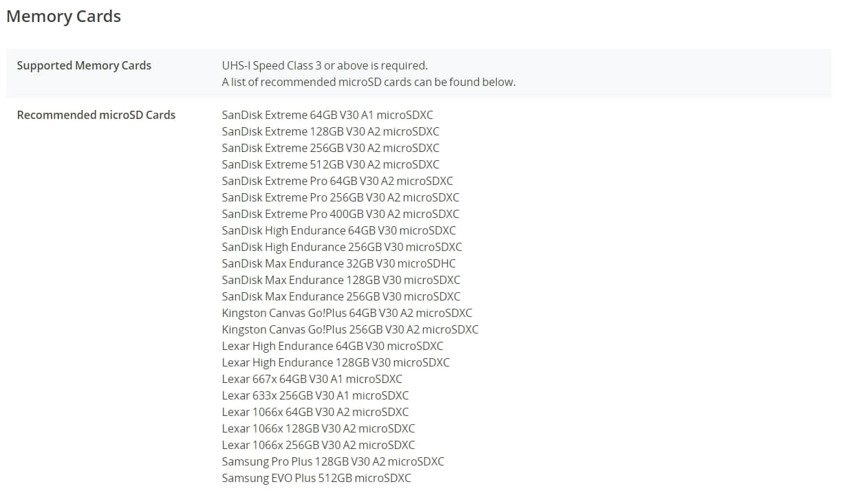Select SanDisk Extreme Pro 256GB V30 A2 entry
The width and height of the screenshot is (842, 504).
pos(341,197)
